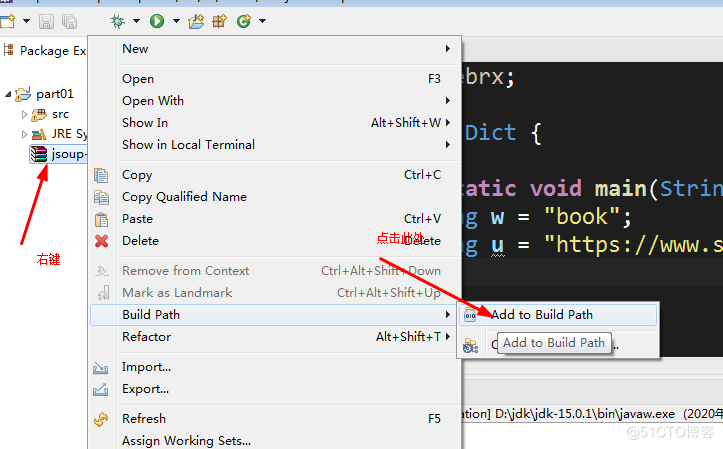Select Copy Qualified Name from context menu
Viewport: 723px width, 449px height.
click(x=184, y=197)
